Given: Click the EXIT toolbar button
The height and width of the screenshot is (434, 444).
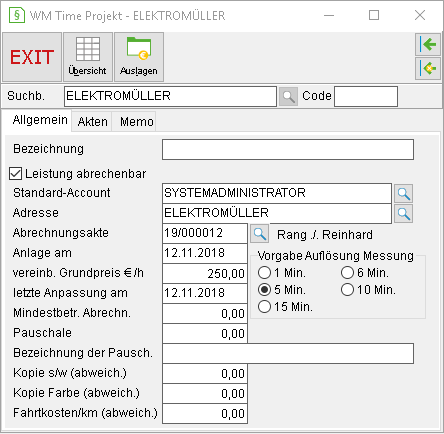Looking at the screenshot, I should 32,57.
